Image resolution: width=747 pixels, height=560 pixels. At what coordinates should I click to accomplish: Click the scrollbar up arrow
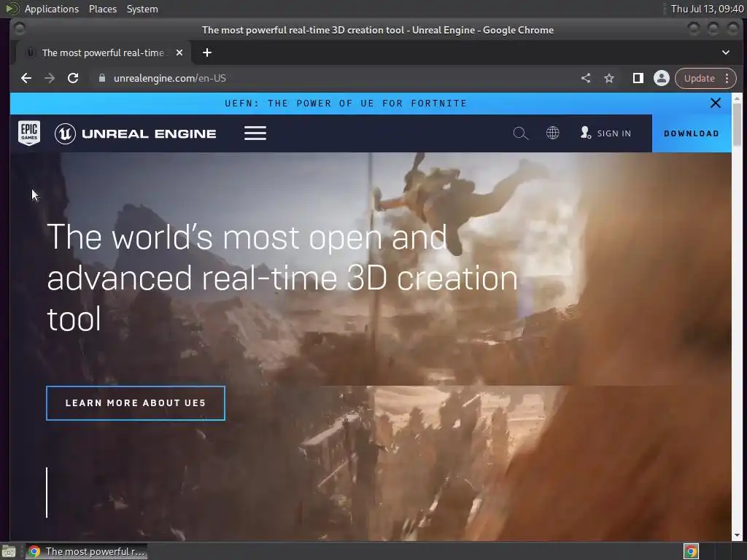point(737,98)
